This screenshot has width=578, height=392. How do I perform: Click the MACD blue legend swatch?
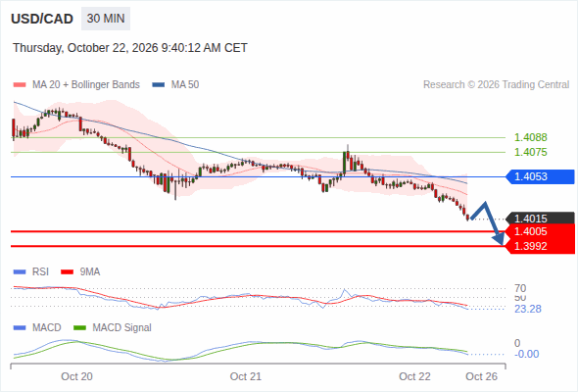tap(20, 328)
